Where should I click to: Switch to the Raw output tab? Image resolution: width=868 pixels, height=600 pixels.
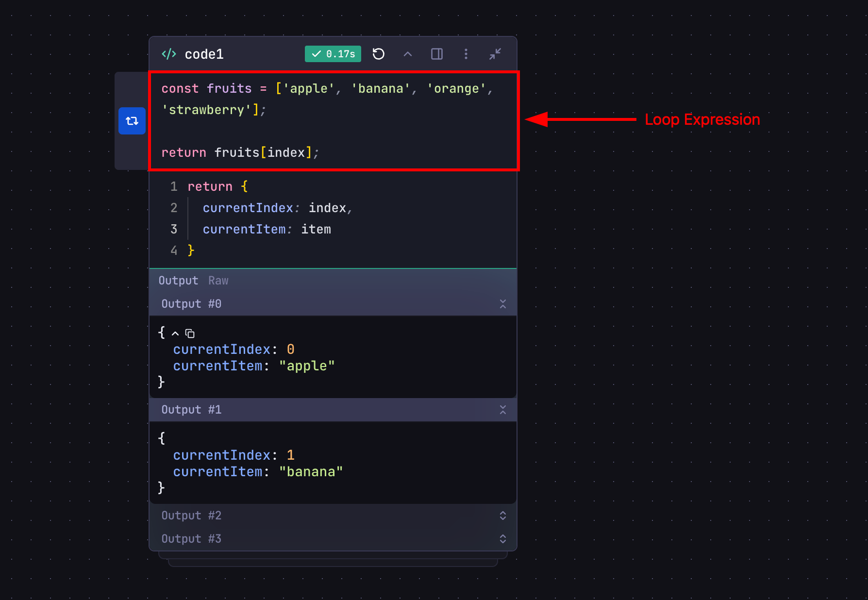pos(218,281)
